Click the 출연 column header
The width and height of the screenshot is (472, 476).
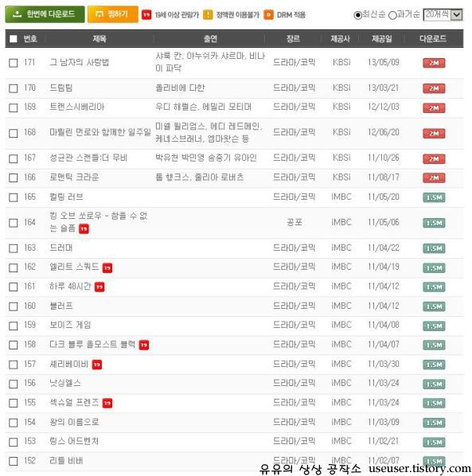(210, 38)
